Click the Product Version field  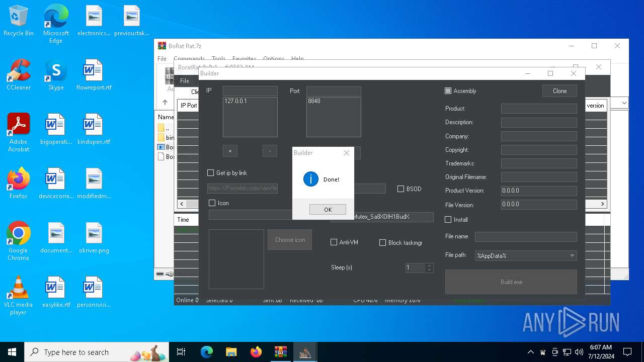click(539, 191)
